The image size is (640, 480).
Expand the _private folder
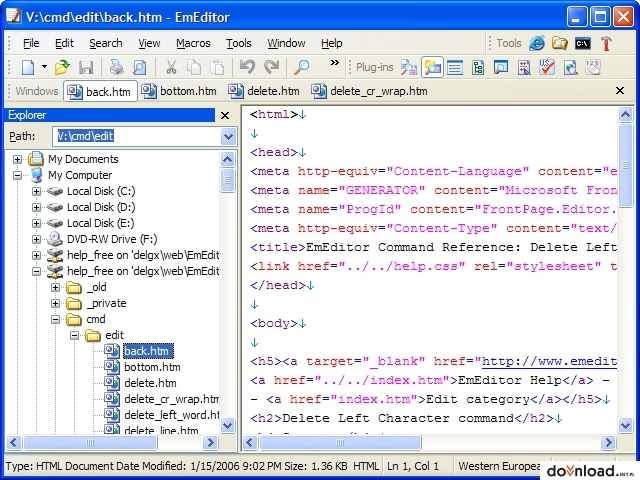coord(56,303)
